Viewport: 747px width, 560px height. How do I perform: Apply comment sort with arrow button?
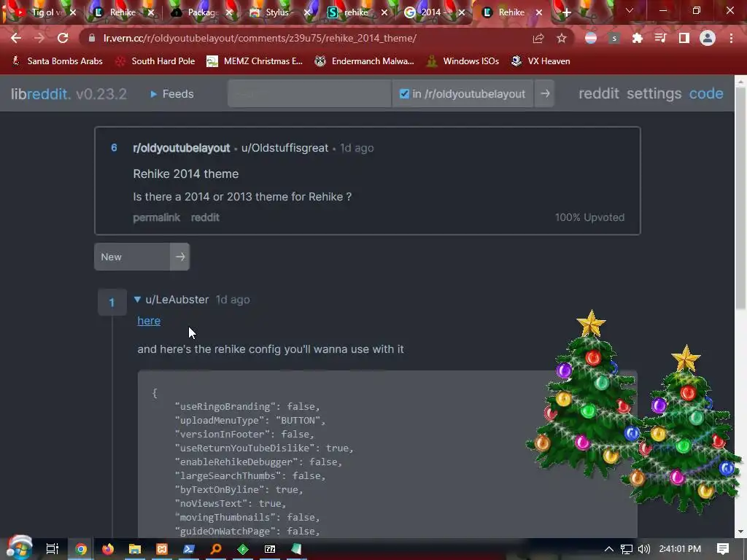(x=180, y=257)
